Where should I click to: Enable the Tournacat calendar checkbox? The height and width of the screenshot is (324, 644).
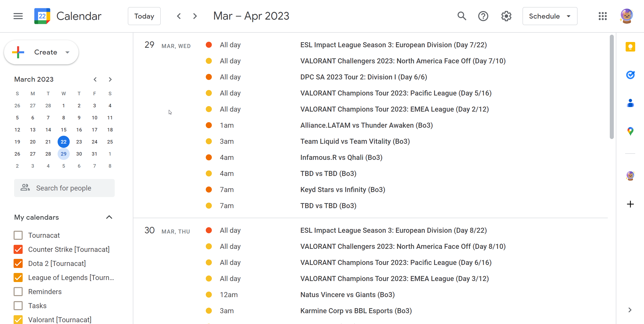[x=18, y=235]
